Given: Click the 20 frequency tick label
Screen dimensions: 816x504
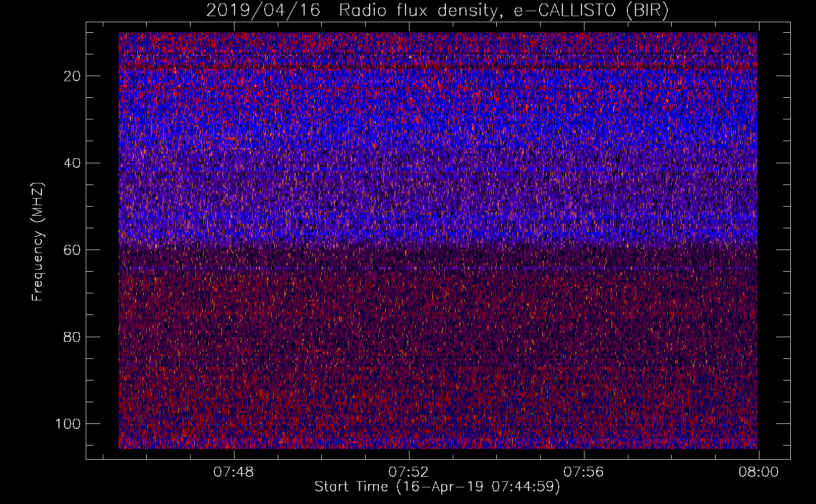Looking at the screenshot, I should pos(73,76).
